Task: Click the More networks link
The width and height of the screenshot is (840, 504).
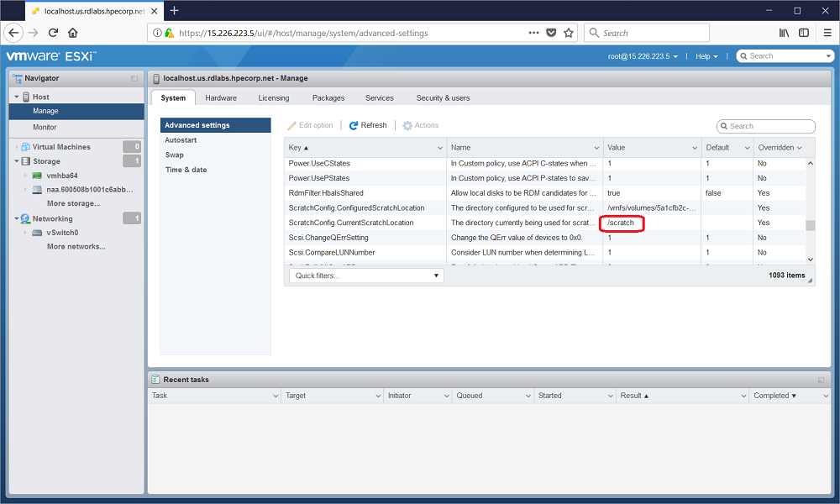Action: [76, 247]
